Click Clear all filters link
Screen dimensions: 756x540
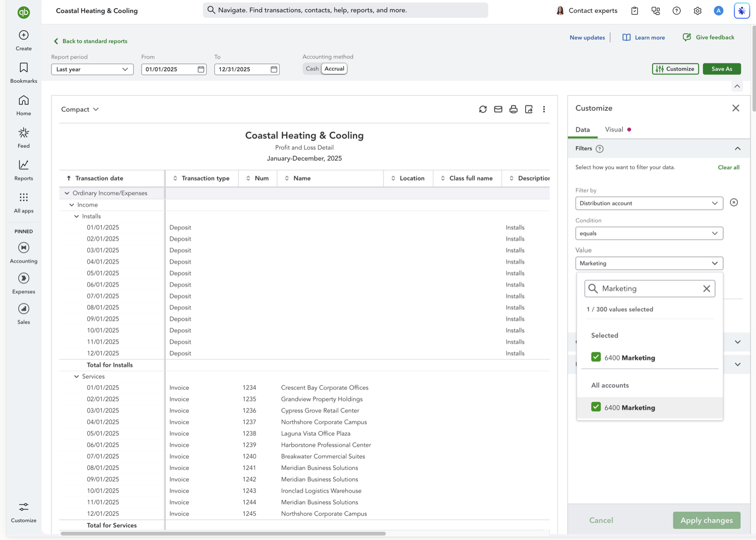point(728,167)
